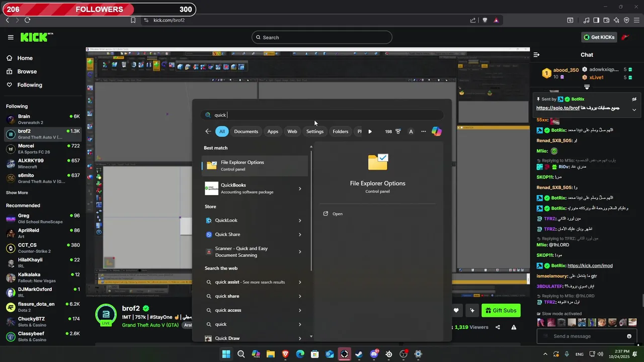Select the Web search filter
The width and height of the screenshot is (644, 362).
click(x=292, y=131)
